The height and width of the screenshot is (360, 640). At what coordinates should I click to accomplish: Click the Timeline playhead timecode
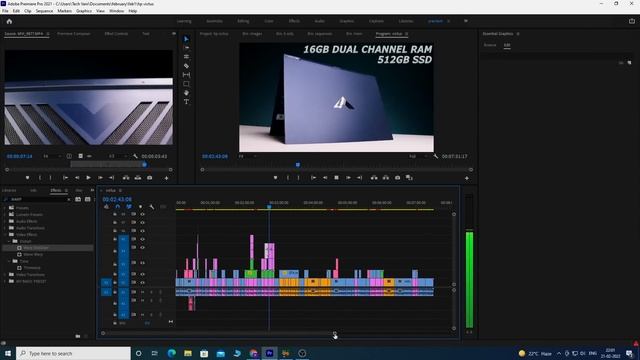pos(117,199)
